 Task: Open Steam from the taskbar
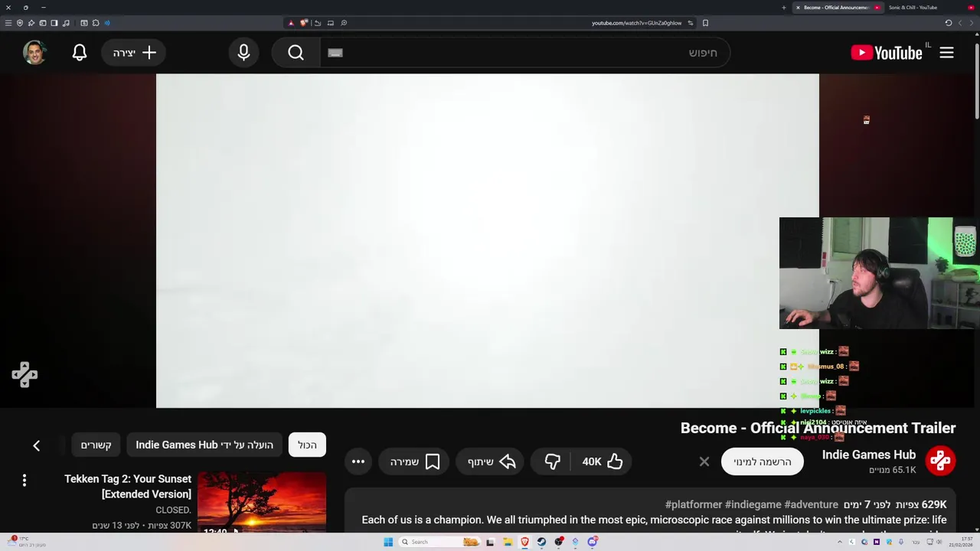click(541, 542)
